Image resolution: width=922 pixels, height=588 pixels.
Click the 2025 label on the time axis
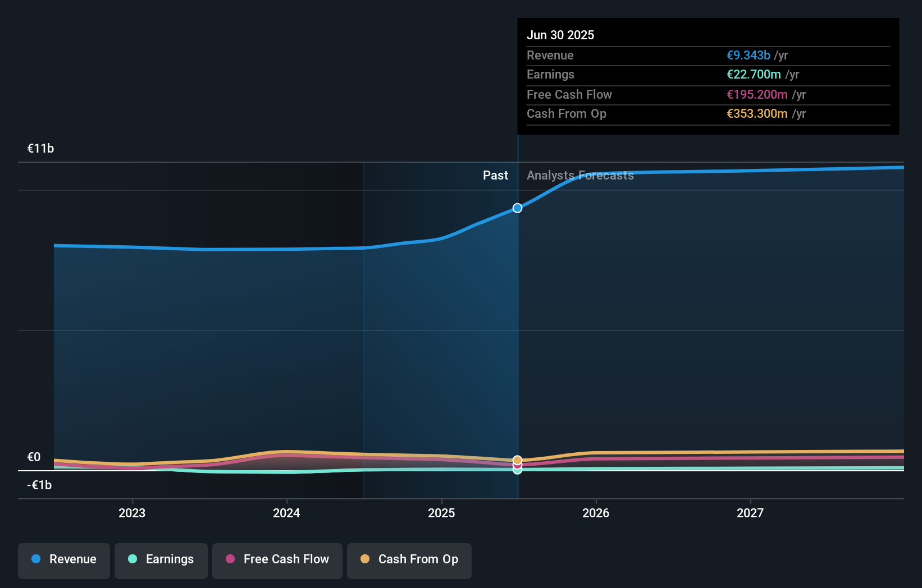click(441, 513)
